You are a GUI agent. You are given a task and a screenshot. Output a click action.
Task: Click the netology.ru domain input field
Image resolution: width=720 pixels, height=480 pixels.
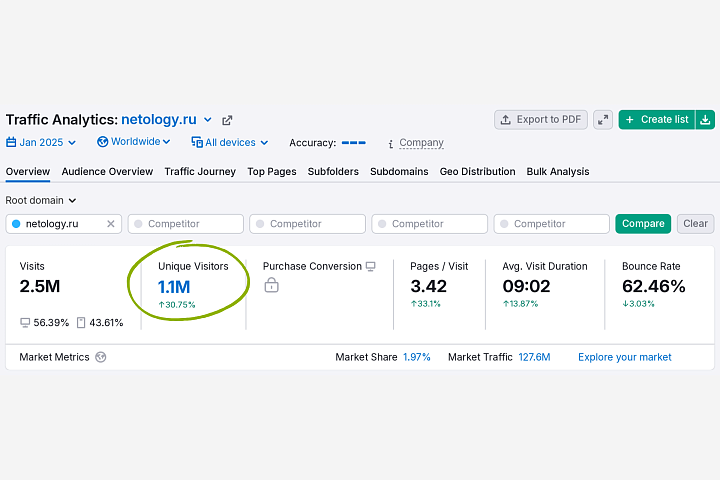pos(64,224)
